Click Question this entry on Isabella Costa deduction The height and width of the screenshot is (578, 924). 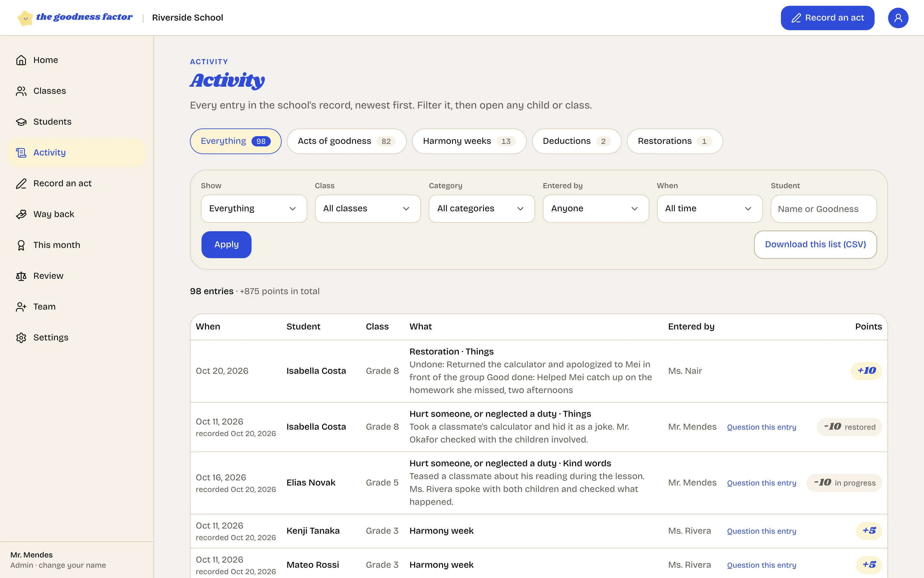(761, 427)
